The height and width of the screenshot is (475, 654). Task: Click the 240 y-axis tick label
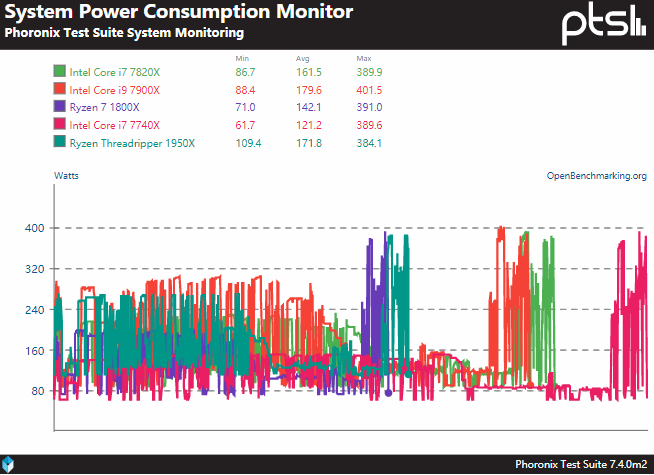point(35,310)
